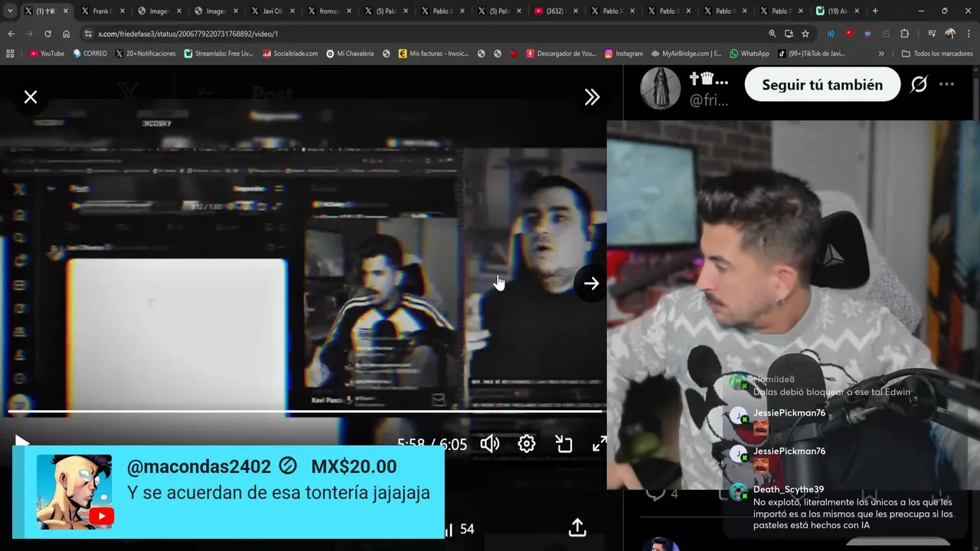Go back to the previous page
The height and width of the screenshot is (551, 980).
click(11, 34)
